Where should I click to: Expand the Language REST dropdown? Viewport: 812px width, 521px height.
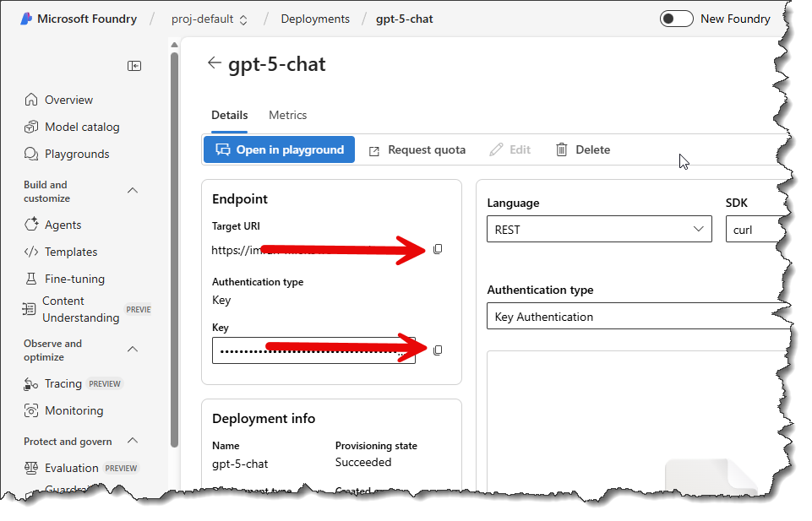[x=599, y=230]
